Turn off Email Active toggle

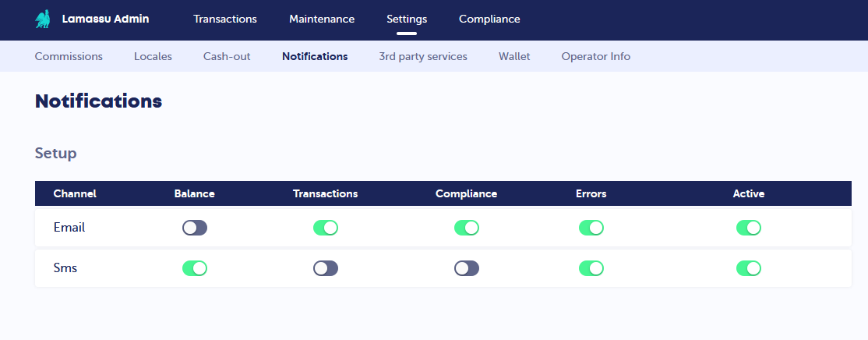click(749, 228)
